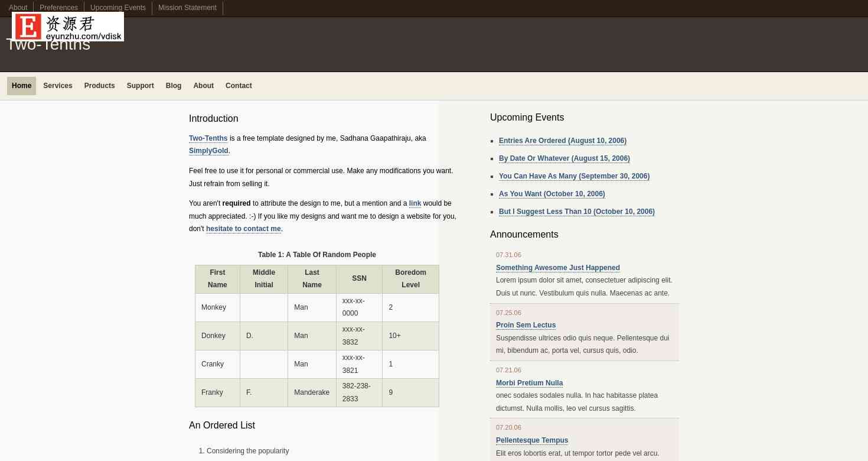Open the About link in top bar

(x=18, y=8)
